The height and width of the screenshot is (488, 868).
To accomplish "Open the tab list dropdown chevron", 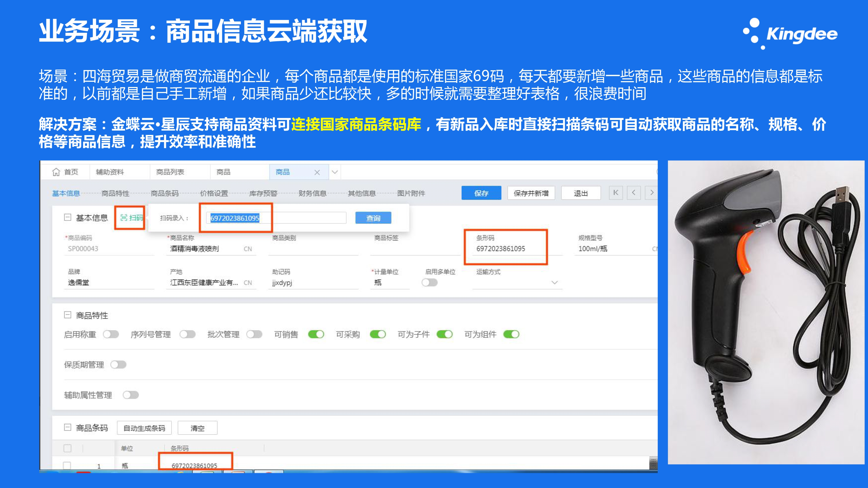I will tap(335, 172).
